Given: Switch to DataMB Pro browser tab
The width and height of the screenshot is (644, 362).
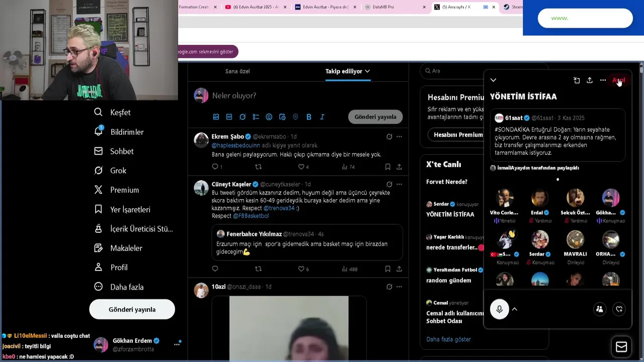Looking at the screenshot, I should (x=395, y=7).
